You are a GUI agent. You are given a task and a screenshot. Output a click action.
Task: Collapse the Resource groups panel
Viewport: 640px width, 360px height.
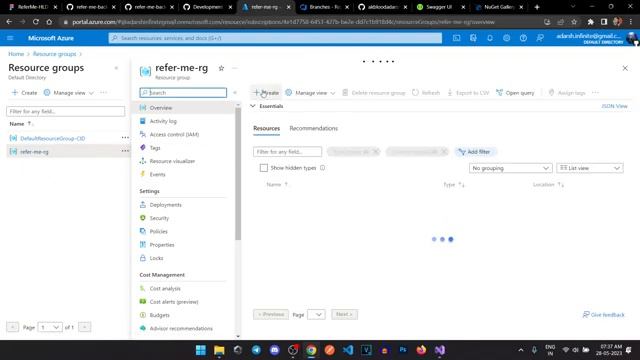point(116,68)
